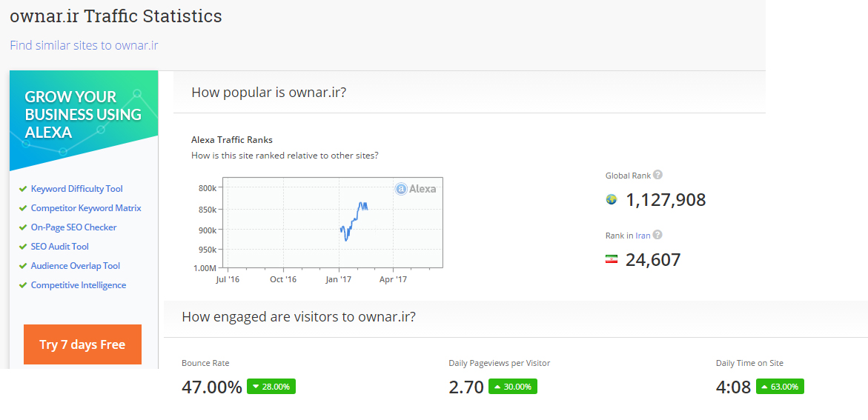The height and width of the screenshot is (420, 868).
Task: Click the Iran country link
Action: tap(643, 235)
